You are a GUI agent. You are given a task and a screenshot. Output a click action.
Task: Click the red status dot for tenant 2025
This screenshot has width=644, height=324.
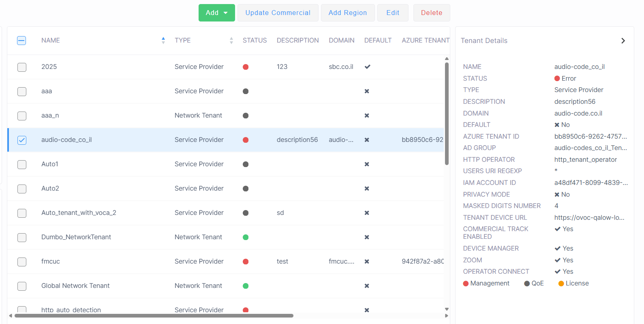tap(246, 67)
